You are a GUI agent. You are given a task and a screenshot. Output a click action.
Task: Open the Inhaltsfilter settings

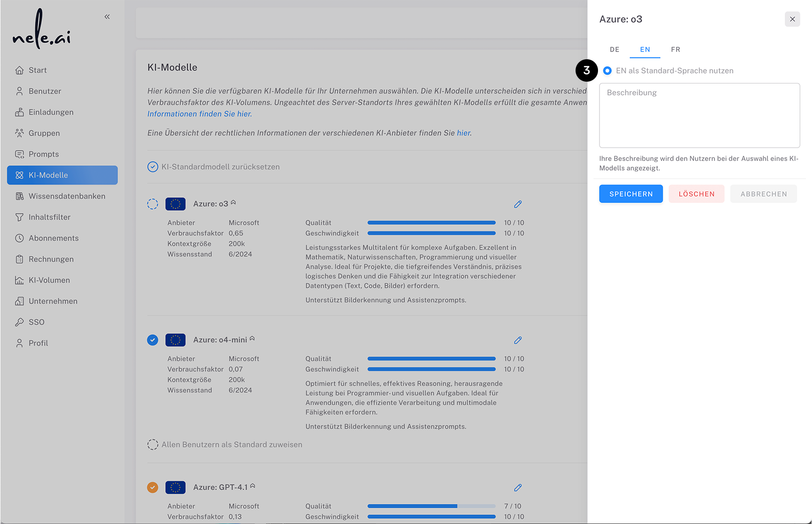tap(50, 217)
